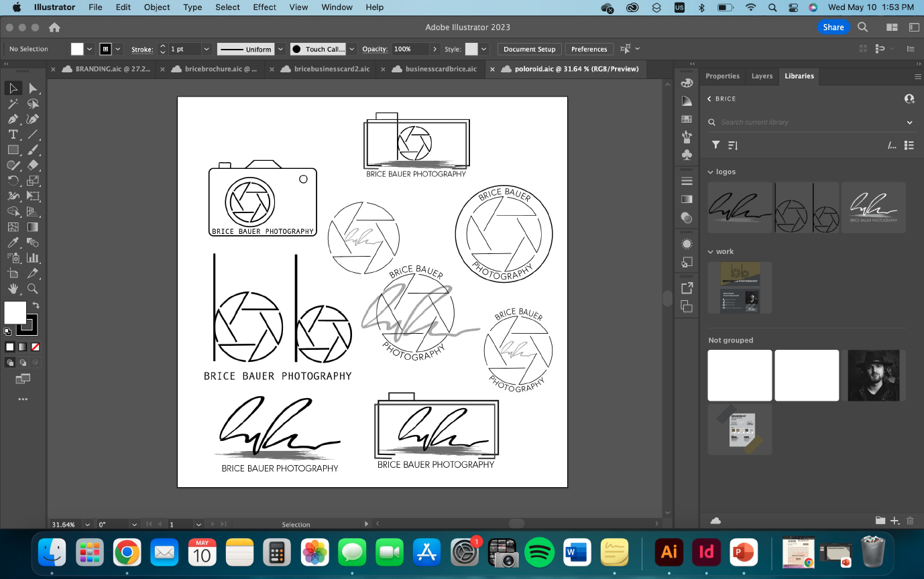Viewport: 924px width, 579px height.
Task: Reset to default fill and stroke
Action: click(x=7, y=331)
